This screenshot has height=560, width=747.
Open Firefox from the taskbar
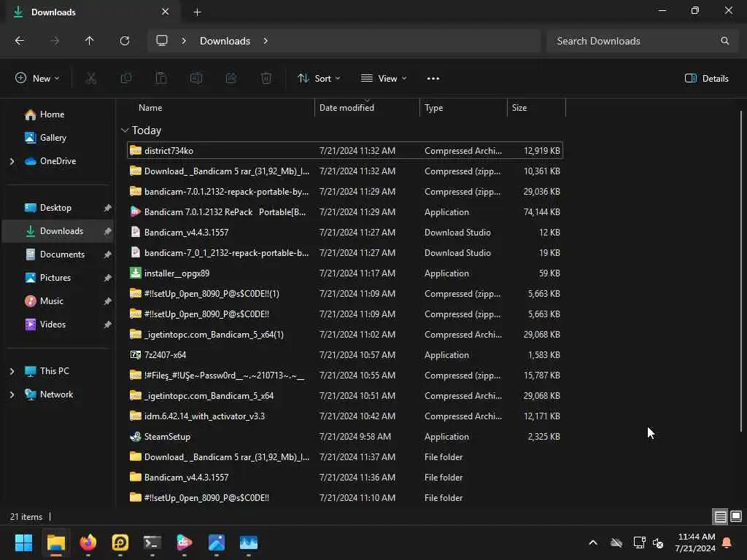[88, 542]
